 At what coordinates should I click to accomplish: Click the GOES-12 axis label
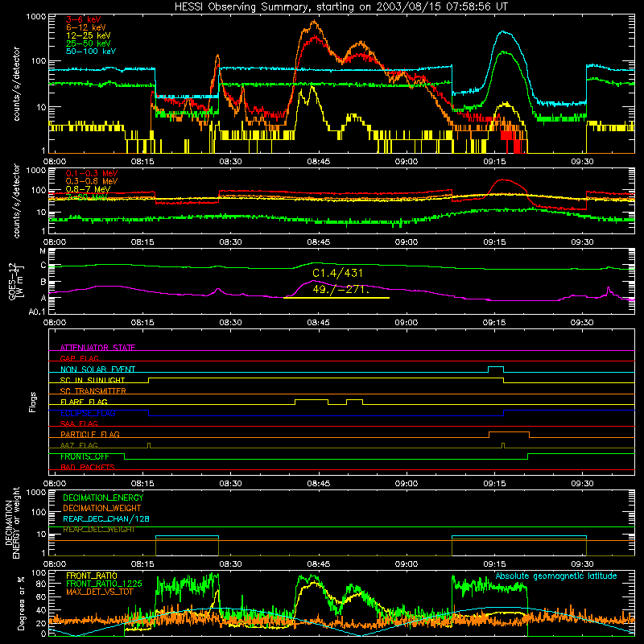point(16,281)
